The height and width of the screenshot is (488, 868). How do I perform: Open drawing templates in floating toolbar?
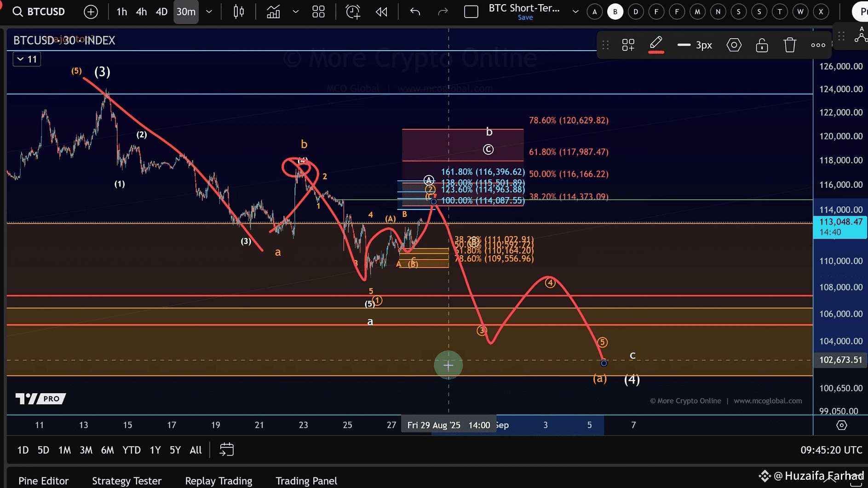628,45
